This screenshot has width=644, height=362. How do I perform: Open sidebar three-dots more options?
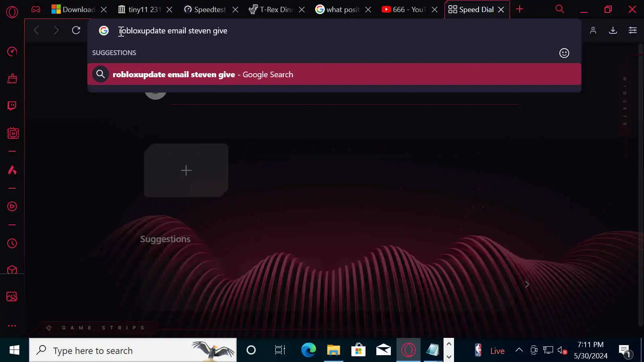[x=12, y=326]
